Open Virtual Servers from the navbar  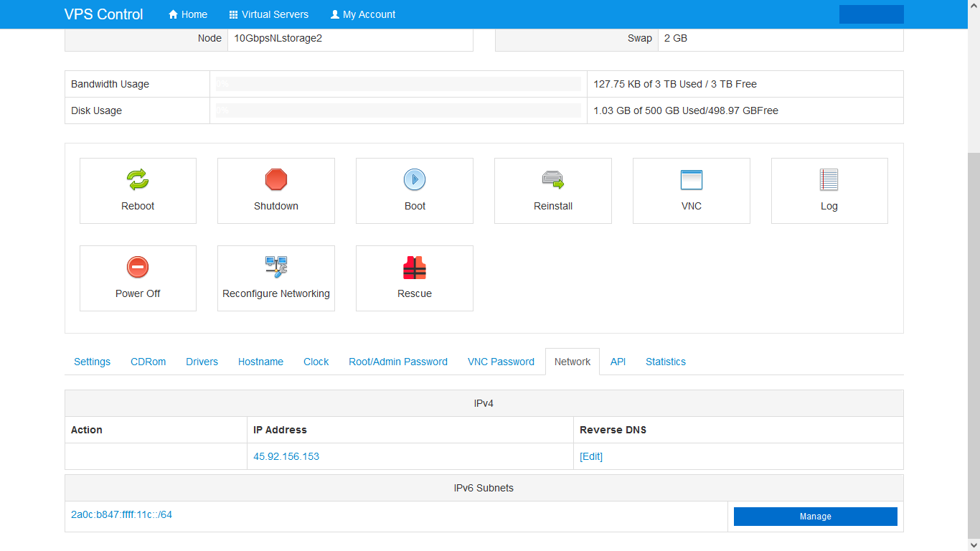point(269,14)
